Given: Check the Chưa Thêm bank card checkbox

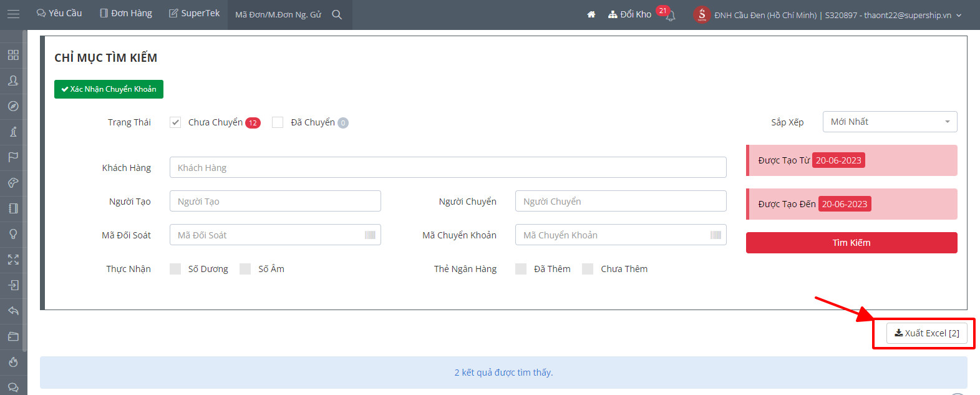Looking at the screenshot, I should pyautogui.click(x=588, y=269).
